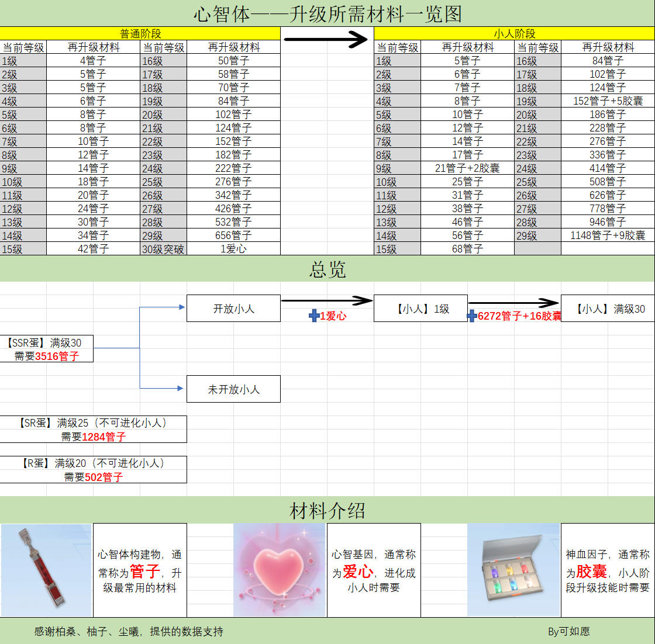Click the blue plus icon beside red 1爱心

tap(314, 316)
